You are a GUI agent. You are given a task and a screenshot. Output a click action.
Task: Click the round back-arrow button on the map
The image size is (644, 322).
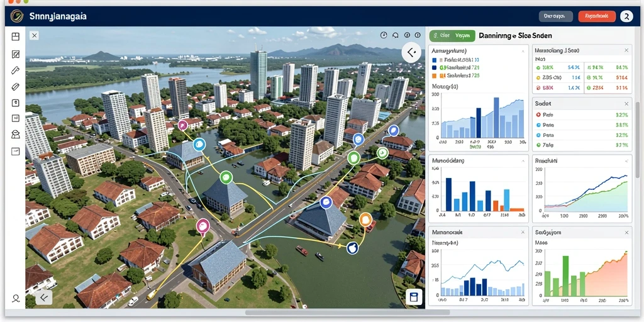pyautogui.click(x=411, y=52)
